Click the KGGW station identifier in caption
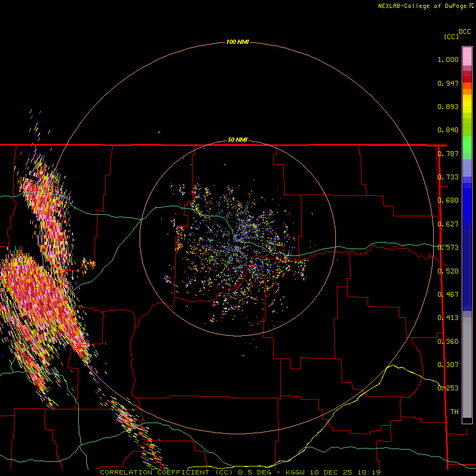The width and height of the screenshot is (476, 476). (x=295, y=472)
